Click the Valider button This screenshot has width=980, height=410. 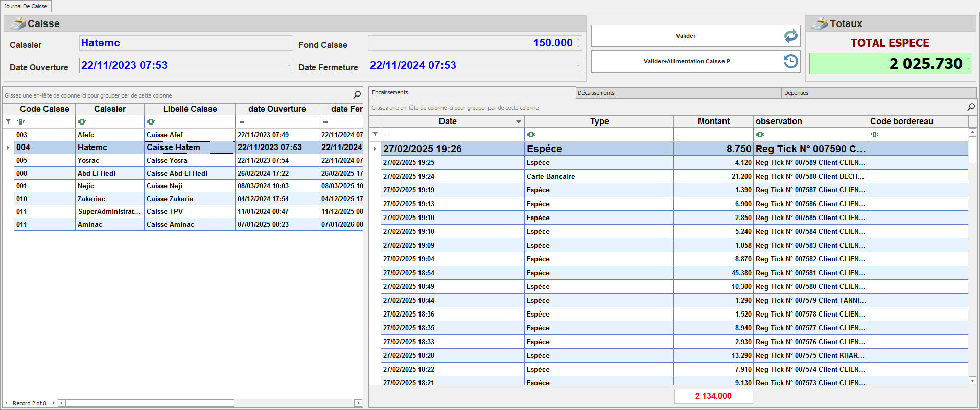click(686, 36)
